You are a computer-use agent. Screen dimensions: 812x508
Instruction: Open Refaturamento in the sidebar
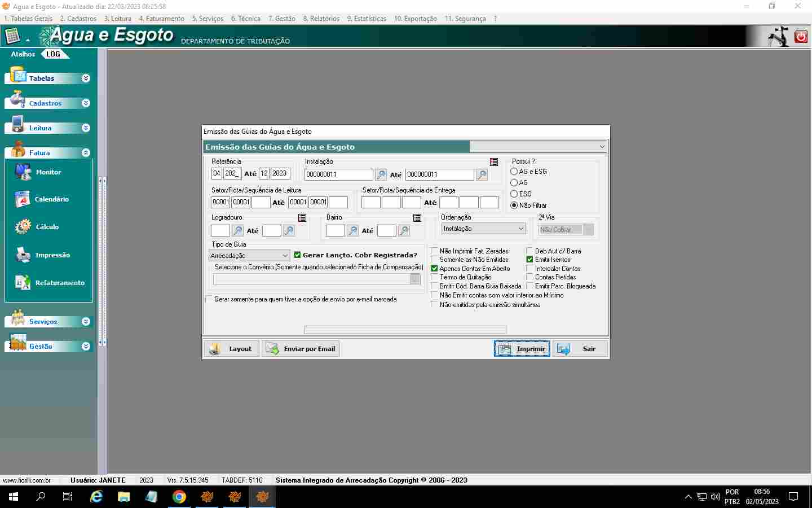(24, 283)
